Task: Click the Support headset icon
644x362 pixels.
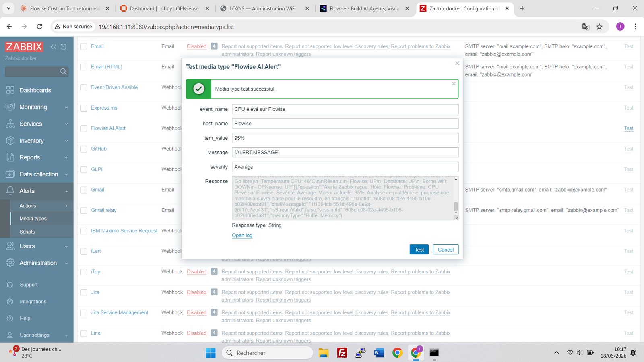Action: [x=10, y=285]
